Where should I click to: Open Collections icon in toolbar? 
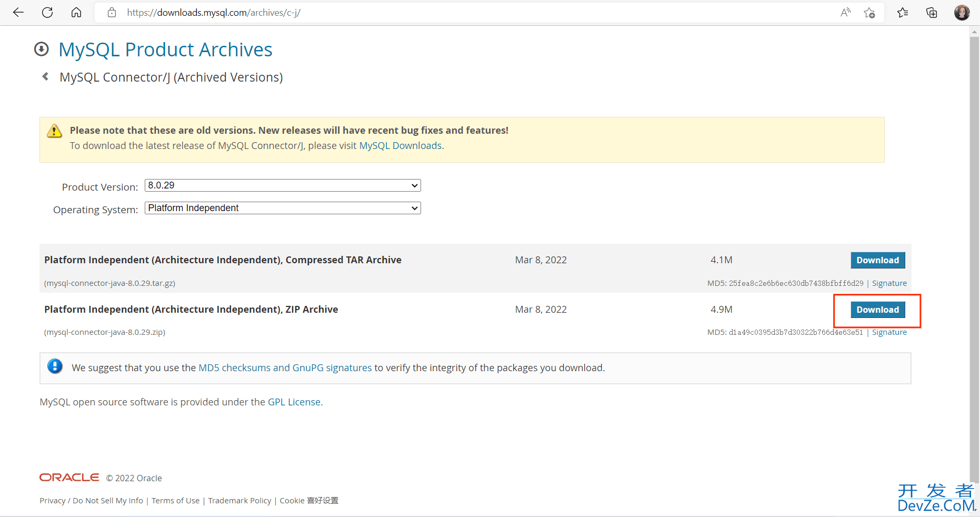(932, 13)
